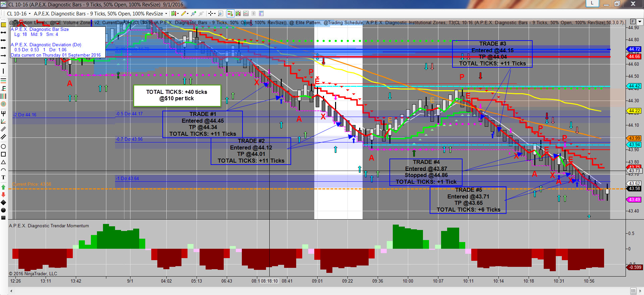Viewport: 644px width, 295px height.
Task: Click the L link button in title bar
Action: click(592, 3)
